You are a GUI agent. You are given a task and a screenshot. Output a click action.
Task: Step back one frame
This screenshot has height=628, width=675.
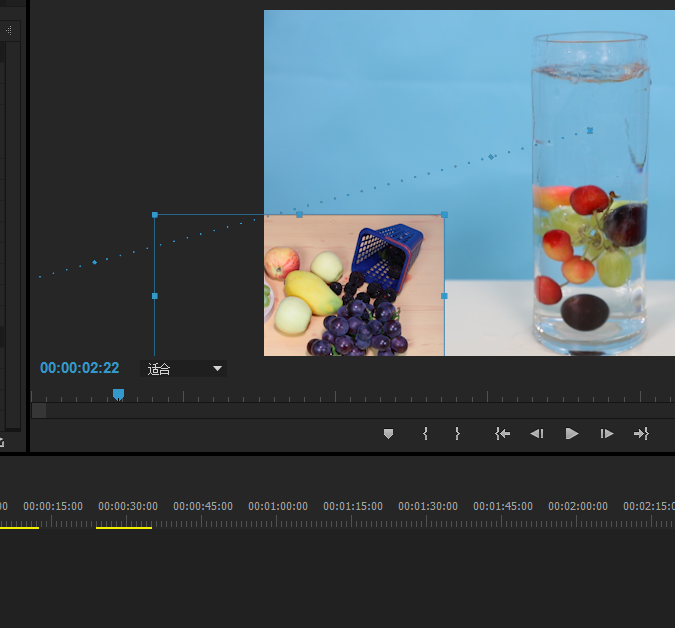(537, 433)
